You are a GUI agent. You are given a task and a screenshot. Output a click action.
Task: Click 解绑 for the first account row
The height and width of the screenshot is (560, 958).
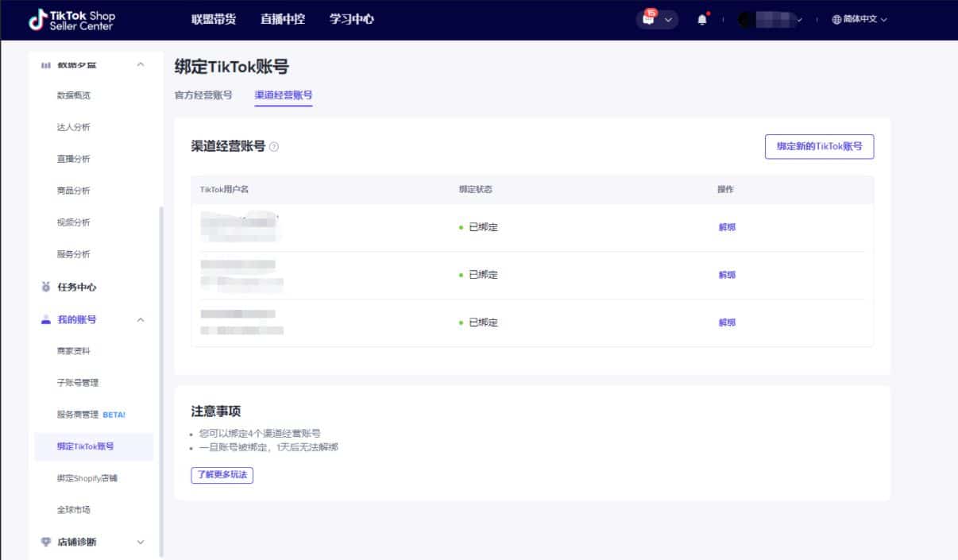727,227
